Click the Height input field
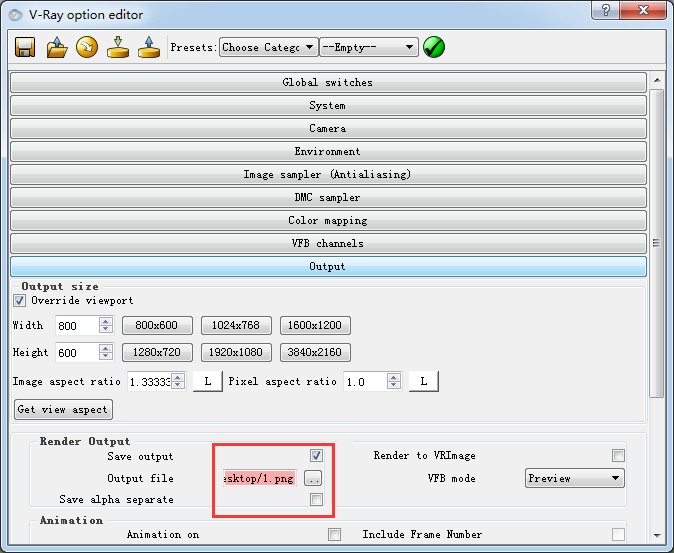The height and width of the screenshot is (553, 674). click(77, 352)
